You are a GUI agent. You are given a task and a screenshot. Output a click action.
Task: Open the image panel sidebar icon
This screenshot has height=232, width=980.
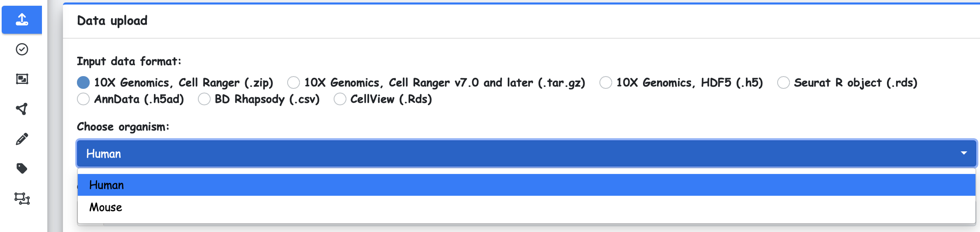tap(22, 79)
